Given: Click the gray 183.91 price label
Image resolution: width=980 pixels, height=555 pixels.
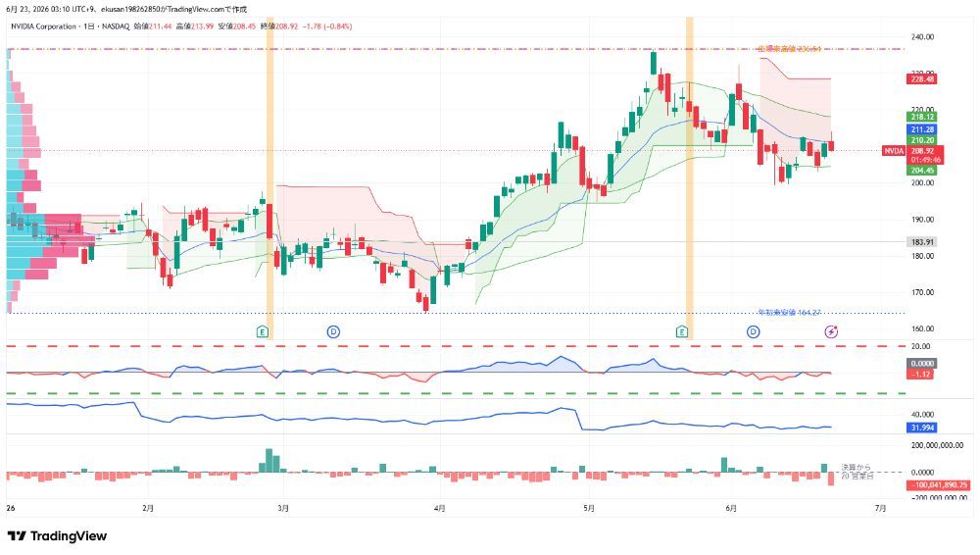Looking at the screenshot, I should (x=922, y=242).
